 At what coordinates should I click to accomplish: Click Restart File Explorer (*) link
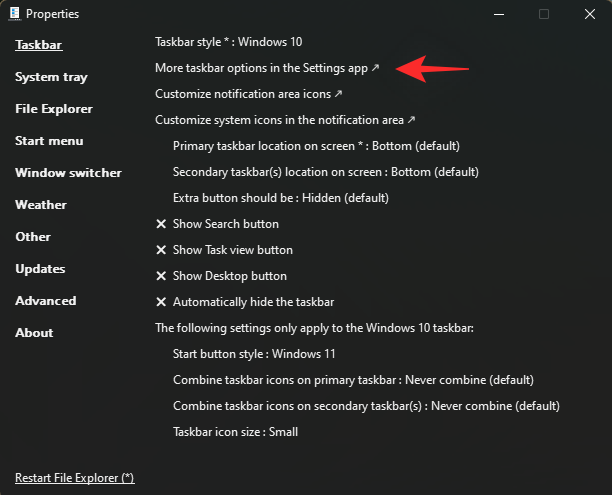click(75, 478)
